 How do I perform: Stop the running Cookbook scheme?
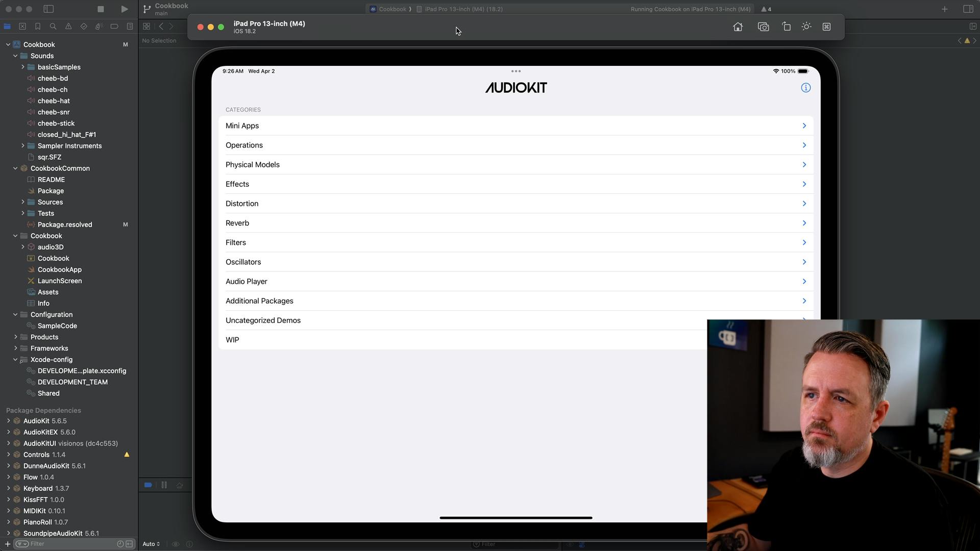coord(101,9)
